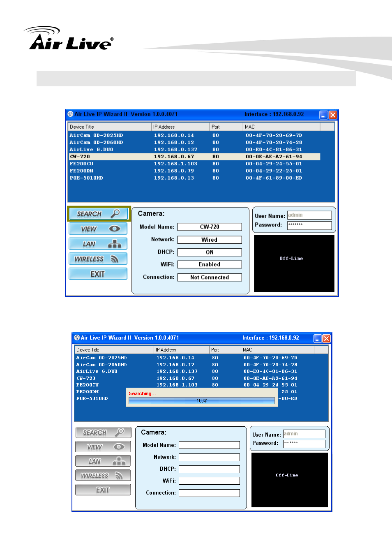This screenshot has width=392, height=555.
Task: Click greyed VIEW button in lower wizard window
Action: [103, 447]
